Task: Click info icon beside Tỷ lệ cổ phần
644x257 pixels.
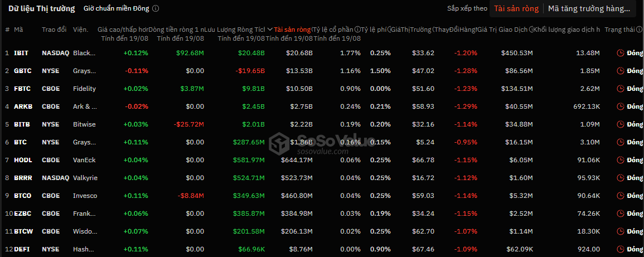Action: point(357,30)
